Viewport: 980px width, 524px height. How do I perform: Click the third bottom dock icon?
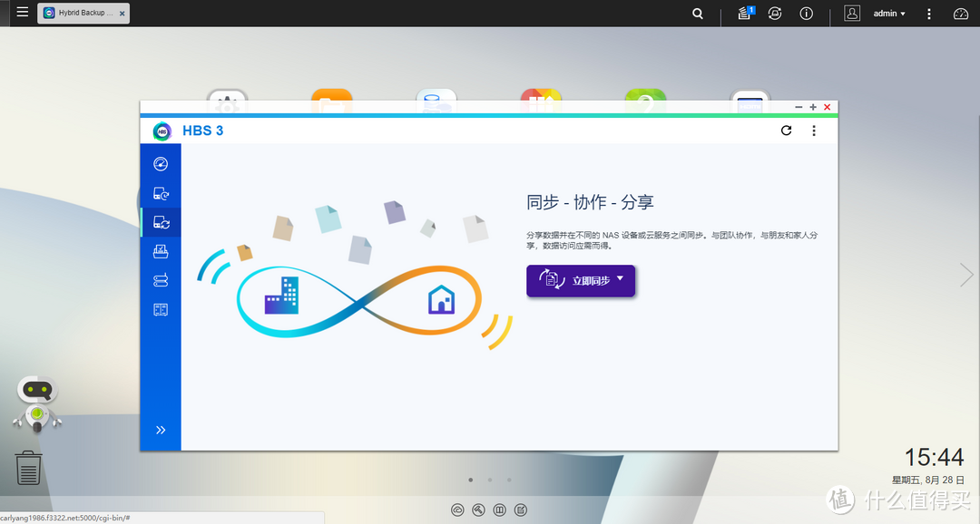tap(499, 510)
